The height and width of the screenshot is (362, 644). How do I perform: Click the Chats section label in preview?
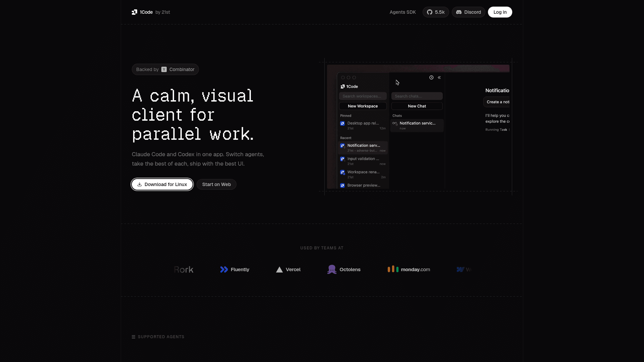coord(397,116)
